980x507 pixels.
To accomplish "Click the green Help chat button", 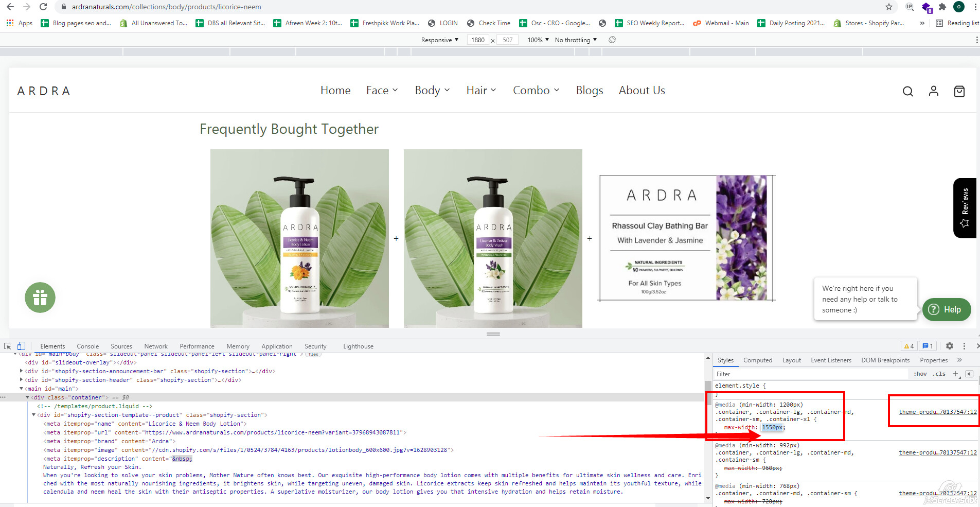I will [947, 309].
